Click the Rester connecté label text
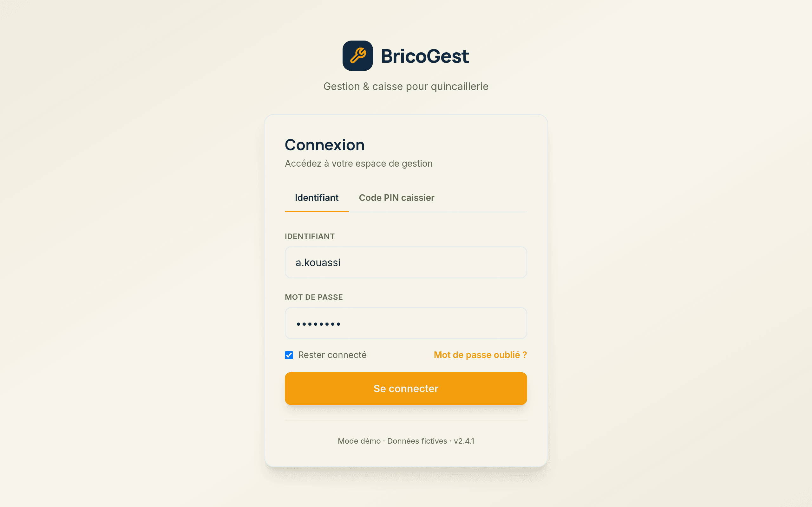The width and height of the screenshot is (812, 507). tap(332, 355)
